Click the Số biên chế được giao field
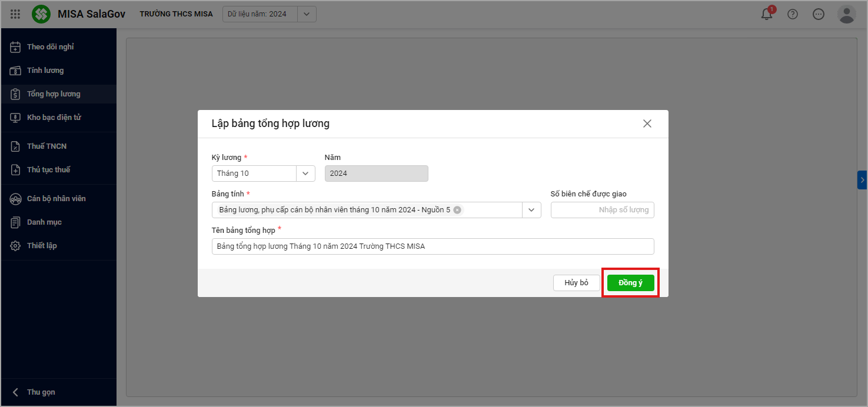This screenshot has width=868, height=407. click(602, 210)
